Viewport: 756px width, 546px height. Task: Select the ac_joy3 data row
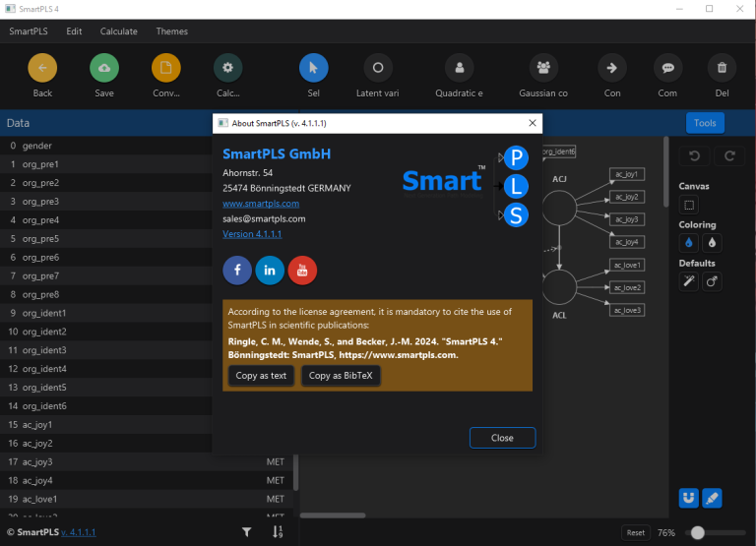click(x=147, y=461)
